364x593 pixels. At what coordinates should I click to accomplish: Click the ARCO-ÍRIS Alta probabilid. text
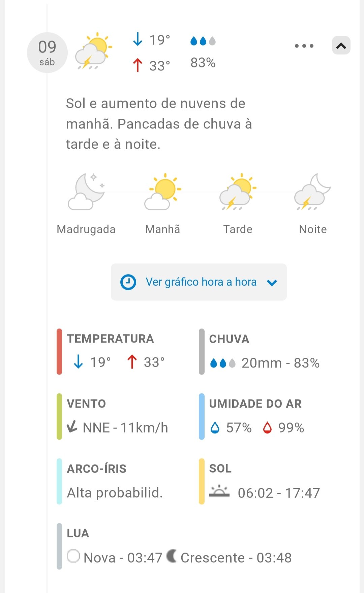pyautogui.click(x=115, y=493)
